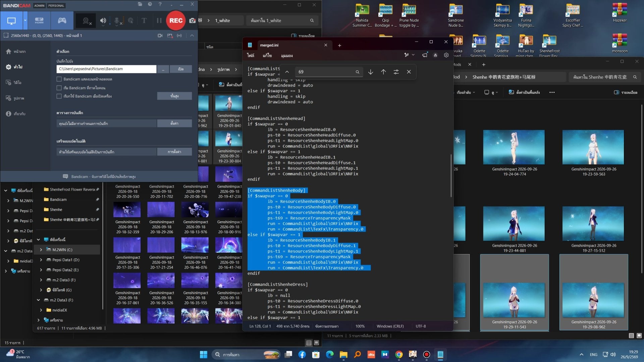Toggle Bandicam webcam overlay icon
The height and width of the screenshot is (362, 644).
coord(87,21)
